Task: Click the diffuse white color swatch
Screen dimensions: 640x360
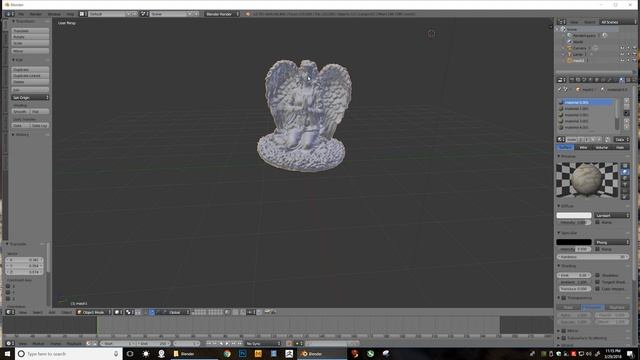Action: pos(574,215)
